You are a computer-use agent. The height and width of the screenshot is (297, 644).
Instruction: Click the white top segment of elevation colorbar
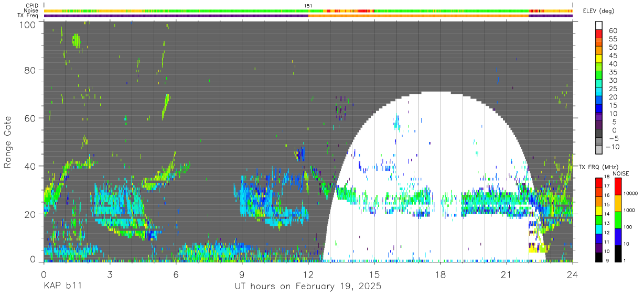[x=599, y=25]
